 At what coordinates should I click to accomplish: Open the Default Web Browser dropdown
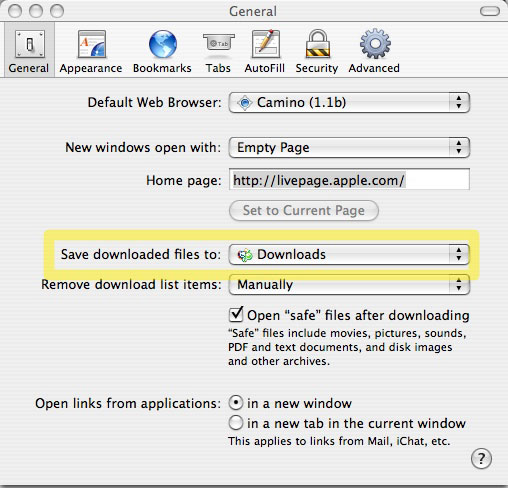tap(349, 102)
